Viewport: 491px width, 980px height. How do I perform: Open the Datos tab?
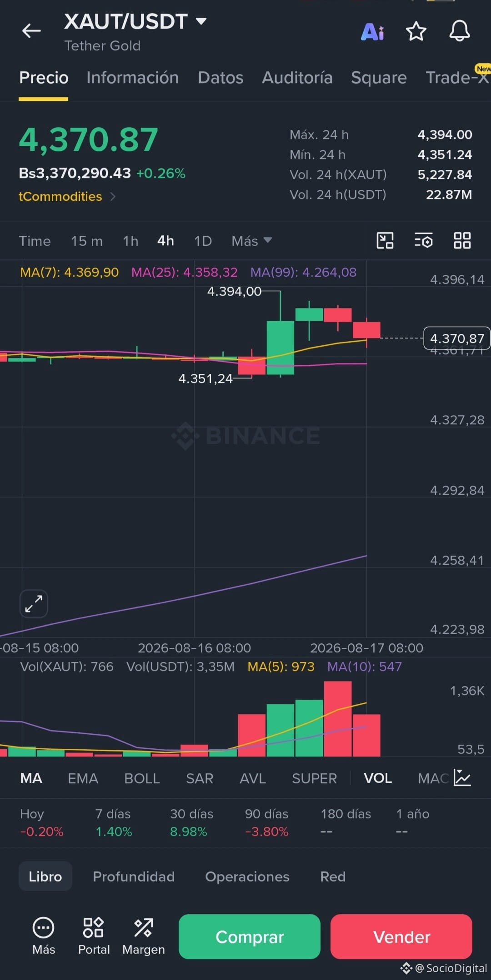click(220, 78)
